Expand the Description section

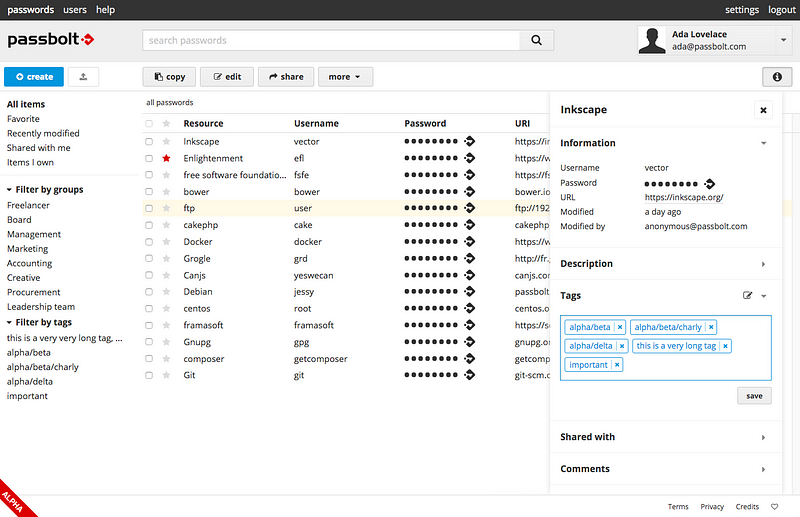point(764,264)
